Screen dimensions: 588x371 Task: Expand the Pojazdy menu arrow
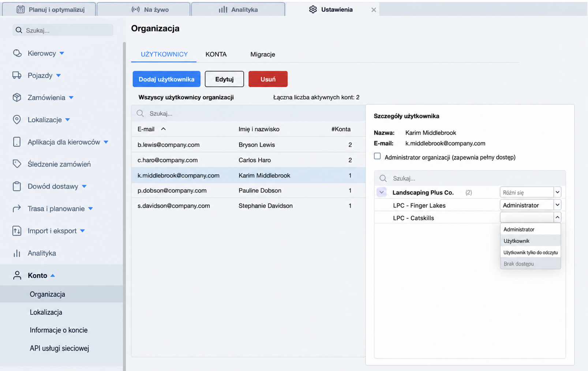tap(59, 75)
